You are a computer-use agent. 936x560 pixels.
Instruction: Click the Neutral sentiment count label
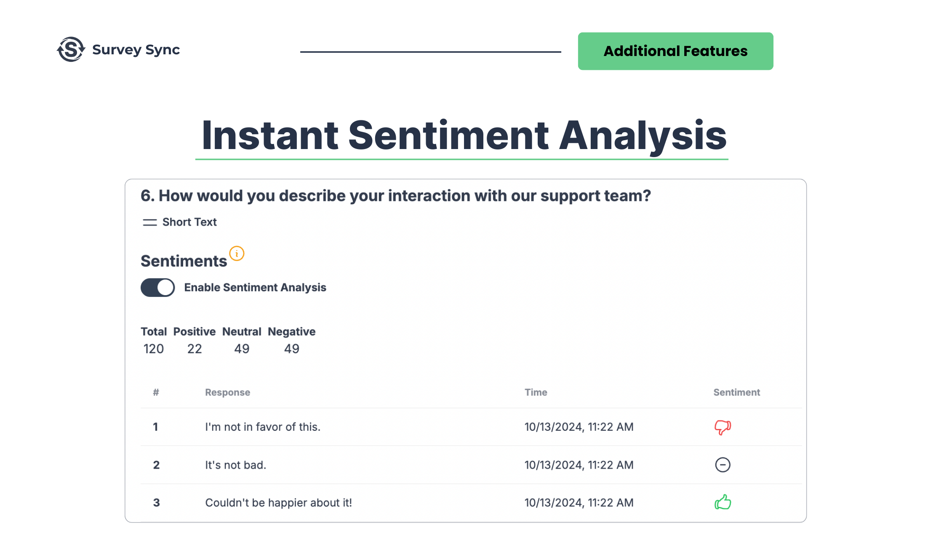tap(242, 332)
